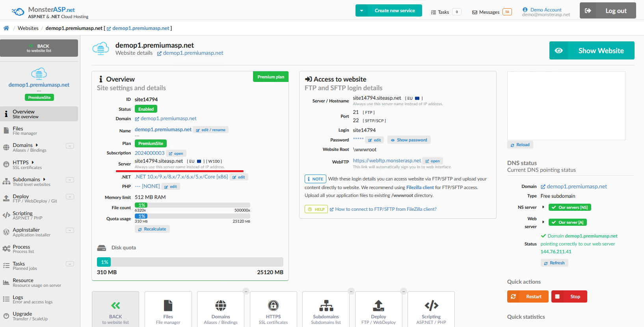Screen dimensions: 644x327
Task: Edit the FTP password
Action: tap(374, 140)
